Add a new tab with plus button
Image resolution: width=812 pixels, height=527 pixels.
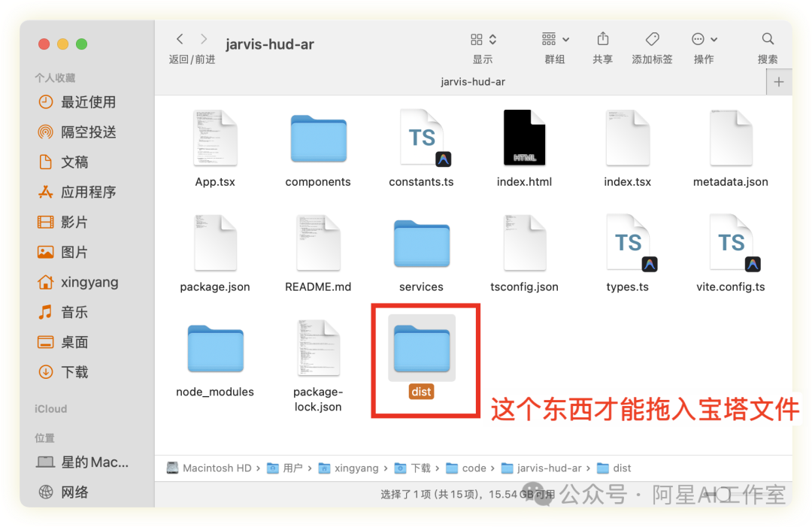(x=778, y=82)
